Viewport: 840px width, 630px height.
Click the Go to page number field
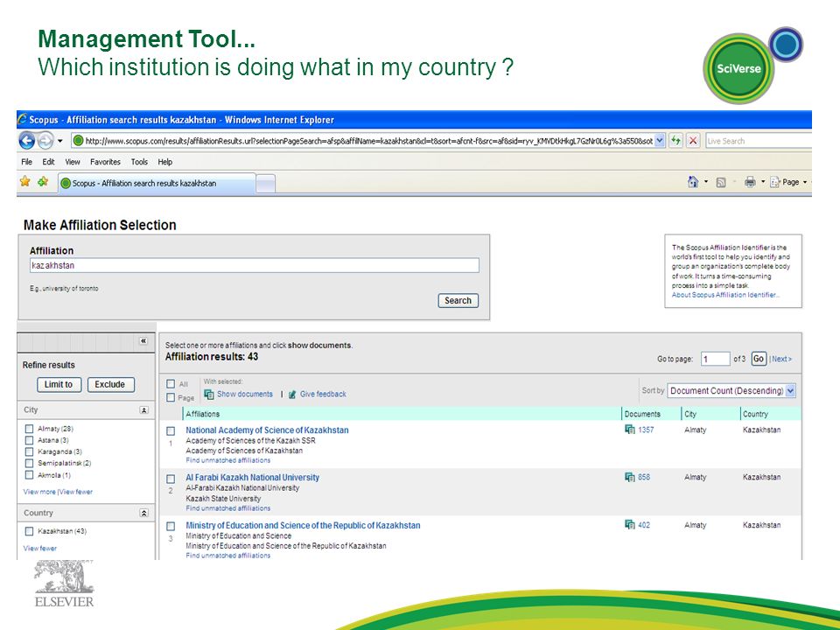(x=715, y=359)
